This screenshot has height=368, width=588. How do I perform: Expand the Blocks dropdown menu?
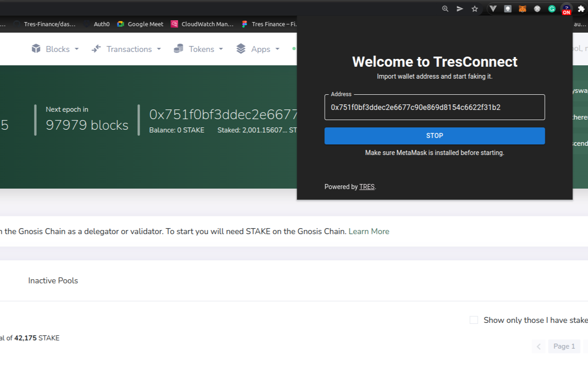[55, 49]
